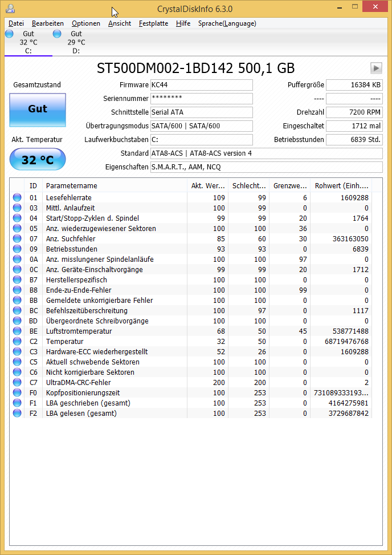
Task: Click the ST500DM002-1BD142 500,1 GB model title
Action: [196, 68]
